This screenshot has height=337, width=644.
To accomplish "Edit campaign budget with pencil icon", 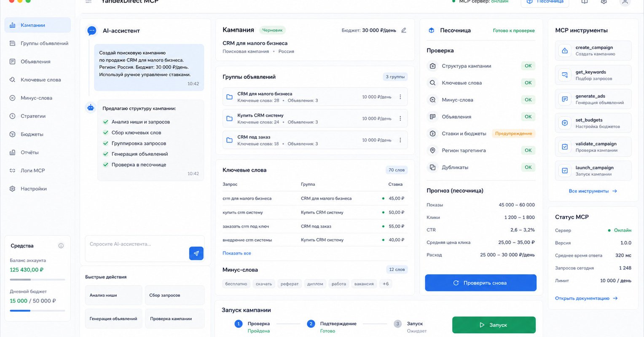I will click(x=404, y=30).
